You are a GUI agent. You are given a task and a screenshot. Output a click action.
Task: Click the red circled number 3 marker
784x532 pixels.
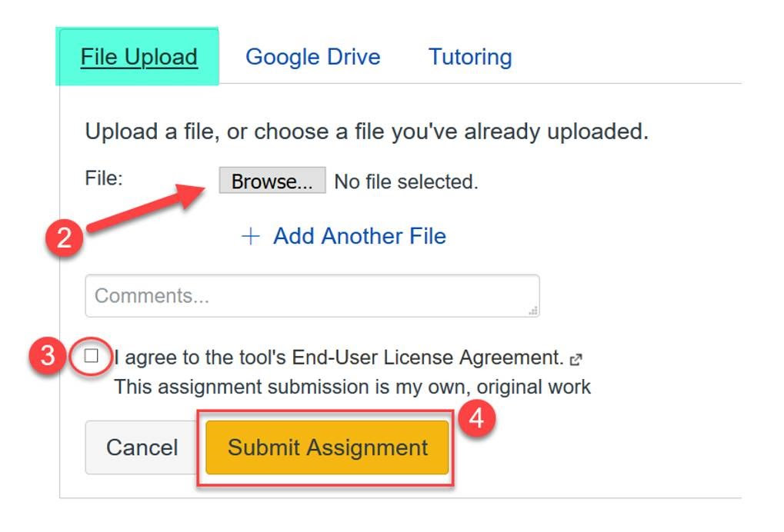[48, 356]
